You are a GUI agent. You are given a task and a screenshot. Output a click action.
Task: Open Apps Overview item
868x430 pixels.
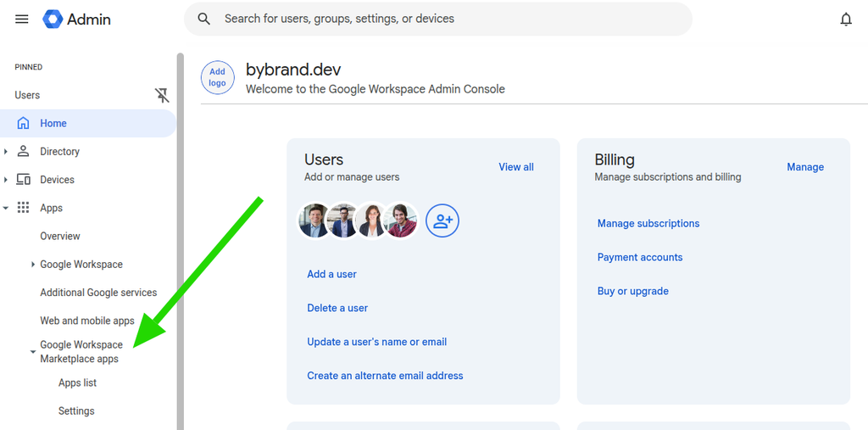[x=60, y=236]
